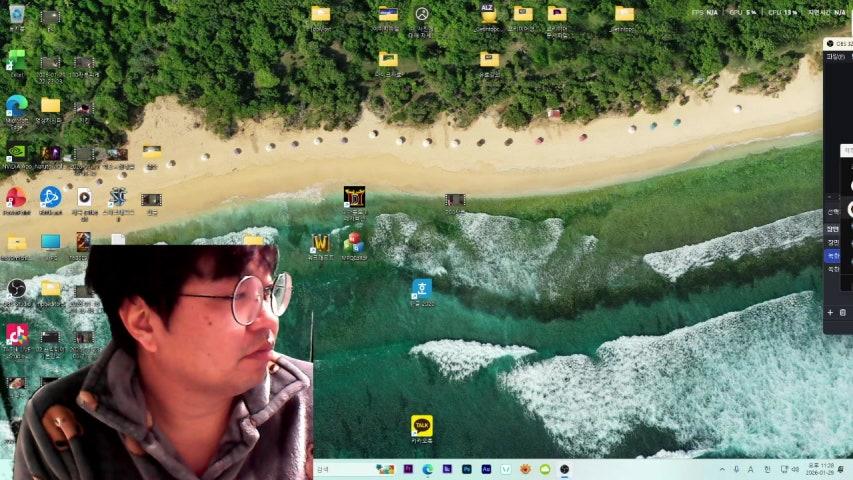Open the NVIDIA app desktop shortcut
This screenshot has height=480, width=853.
17,153
